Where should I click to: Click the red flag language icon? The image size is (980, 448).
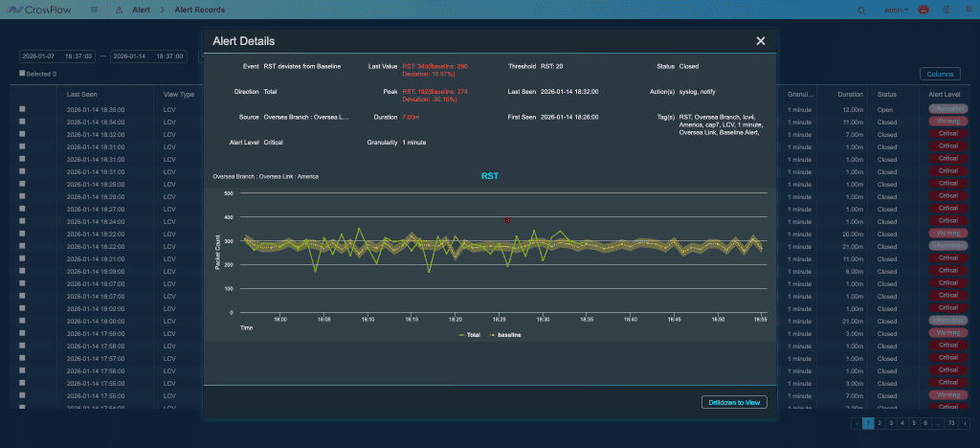coord(924,10)
